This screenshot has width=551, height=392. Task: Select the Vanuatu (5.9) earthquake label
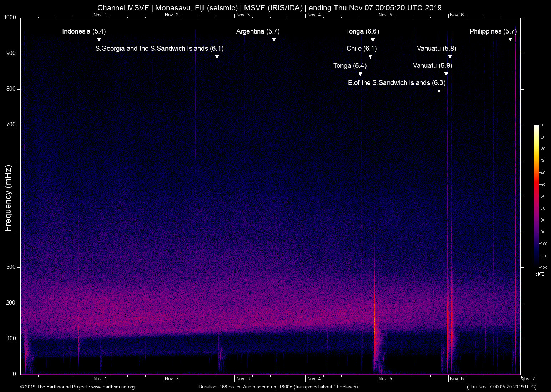tap(432, 66)
